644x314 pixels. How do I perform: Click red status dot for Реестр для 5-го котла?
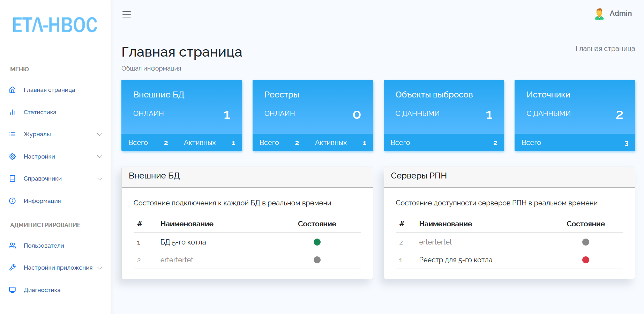click(x=586, y=260)
